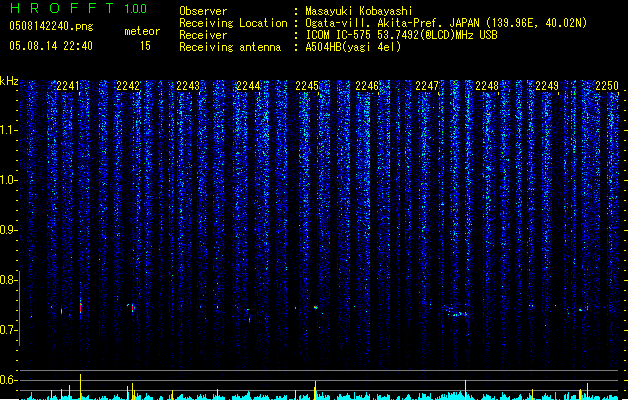Click the 2241 time marker
The height and width of the screenshot is (400, 629).
tap(68, 86)
